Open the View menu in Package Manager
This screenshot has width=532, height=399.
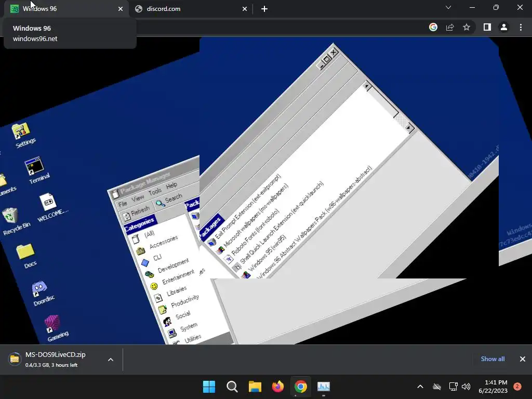tap(138, 198)
